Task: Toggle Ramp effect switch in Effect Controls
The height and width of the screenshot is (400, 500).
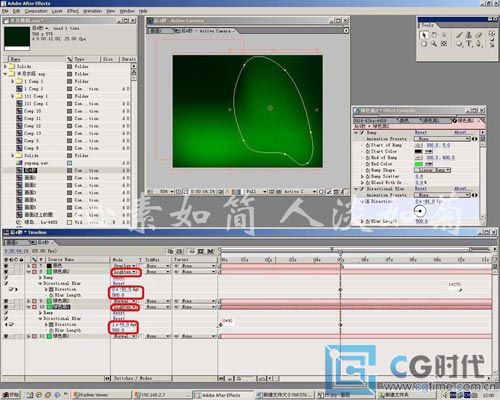Action: pos(362,133)
